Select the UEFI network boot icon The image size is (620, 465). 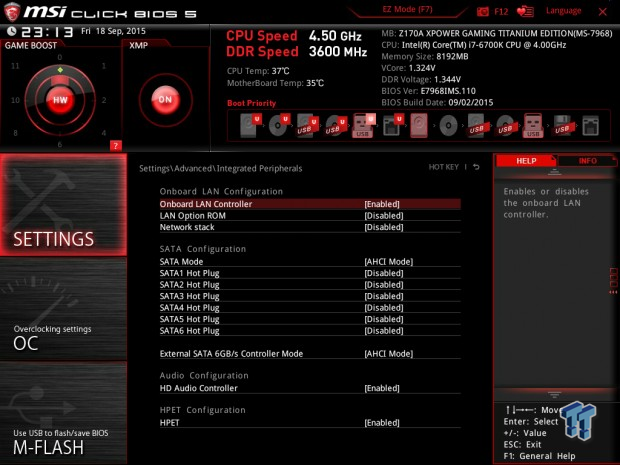(393, 125)
